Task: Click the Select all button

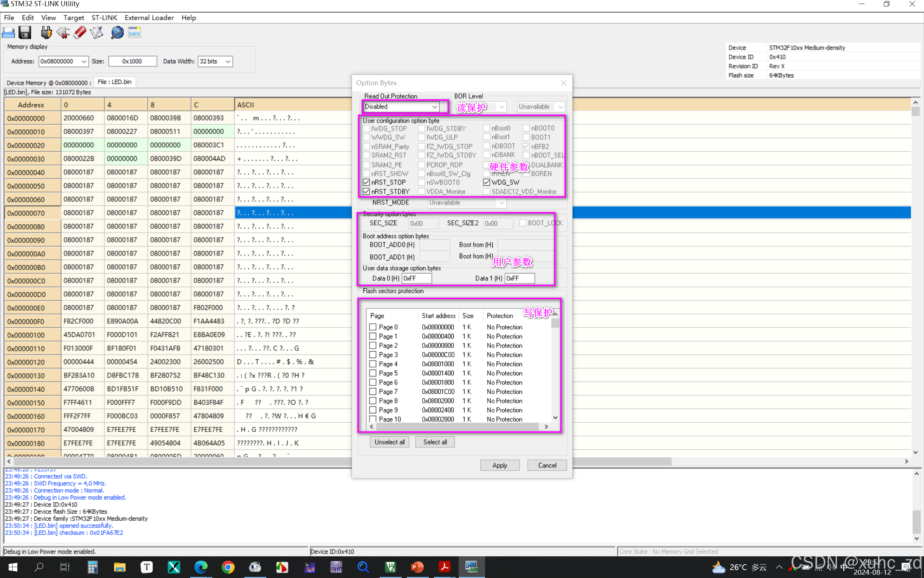Action: [435, 442]
